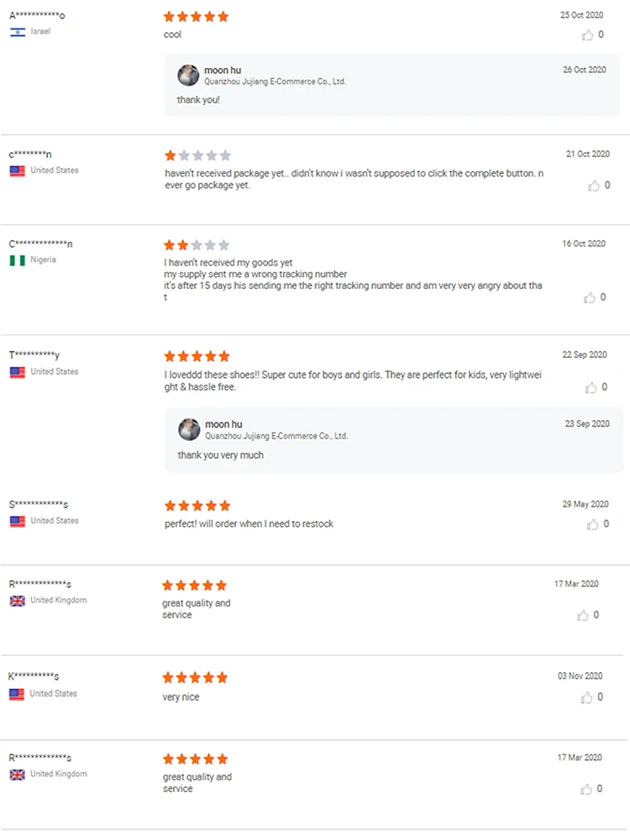630x840 pixels.
Task: Open Quanzhou Jujiang E-Commerce link in the 26 Oct reply
Action: pos(275,81)
